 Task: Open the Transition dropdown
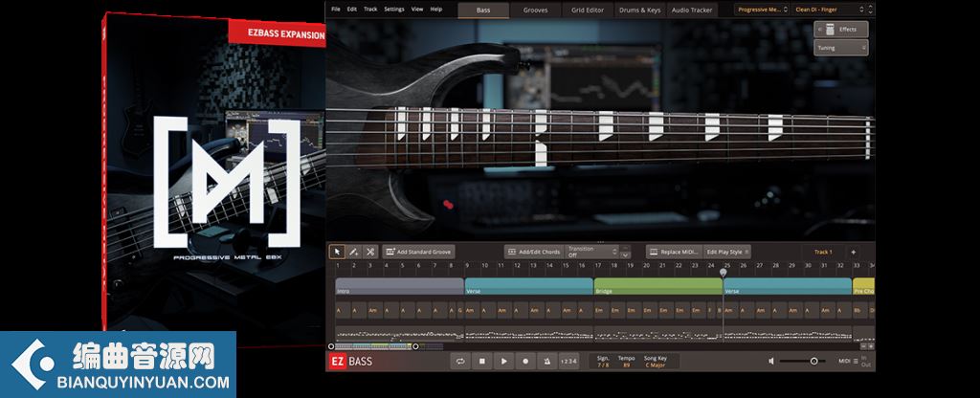click(591, 252)
